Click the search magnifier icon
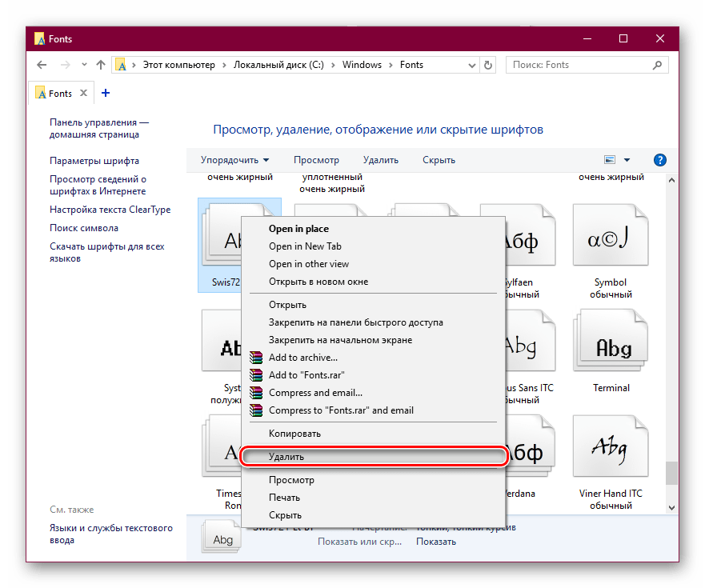 [666, 65]
